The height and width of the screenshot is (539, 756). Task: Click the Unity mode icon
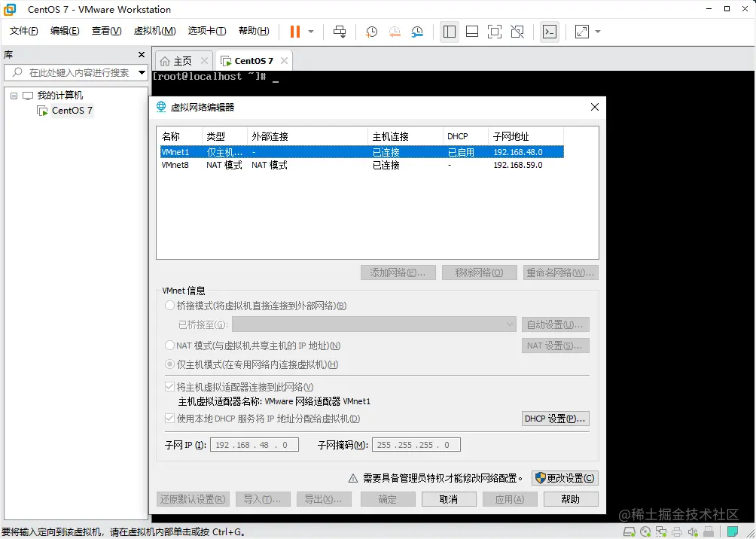[517, 32]
